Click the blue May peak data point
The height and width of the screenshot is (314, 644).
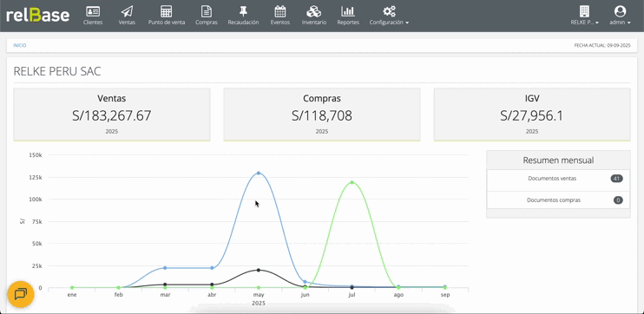tap(259, 173)
